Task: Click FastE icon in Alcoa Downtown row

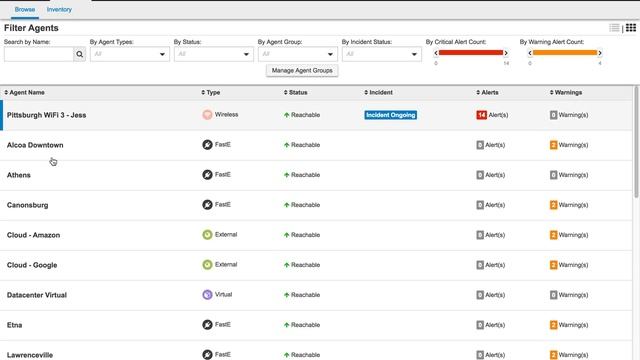Action: click(207, 144)
